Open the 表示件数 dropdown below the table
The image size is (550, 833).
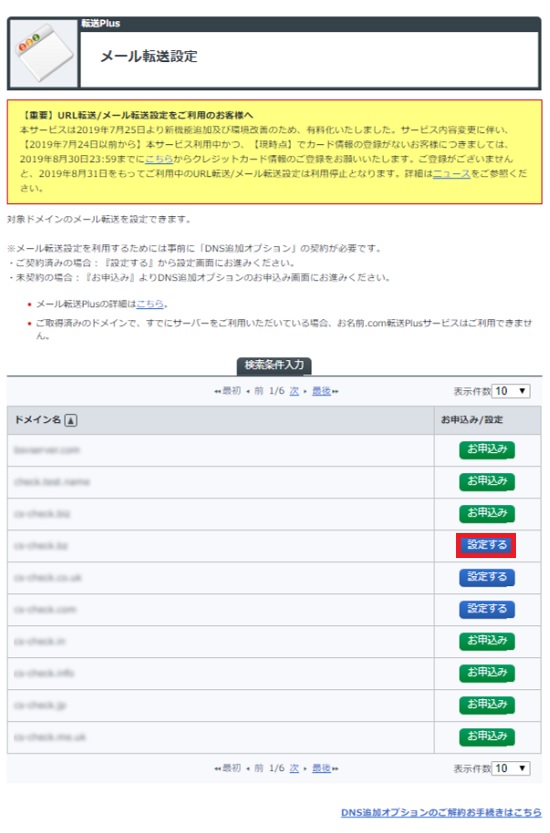[511, 768]
